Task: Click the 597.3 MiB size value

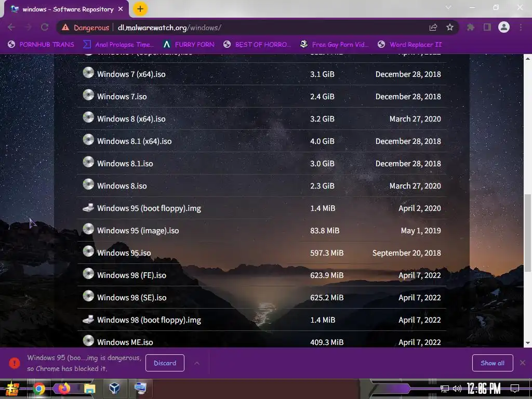Action: [327, 253]
